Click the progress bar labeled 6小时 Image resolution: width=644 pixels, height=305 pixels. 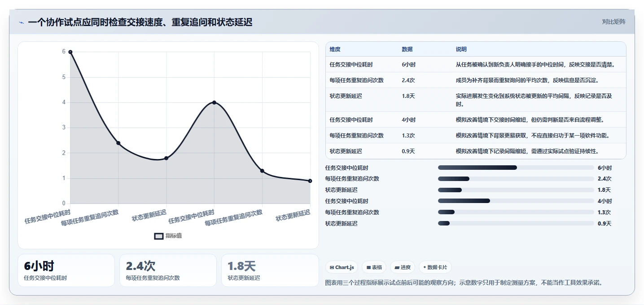coord(516,168)
